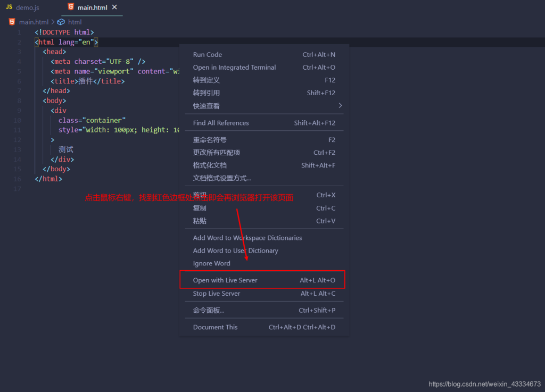Select 更改所有匹配项 entry
Image resolution: width=545 pixels, height=392 pixels.
pos(264,153)
